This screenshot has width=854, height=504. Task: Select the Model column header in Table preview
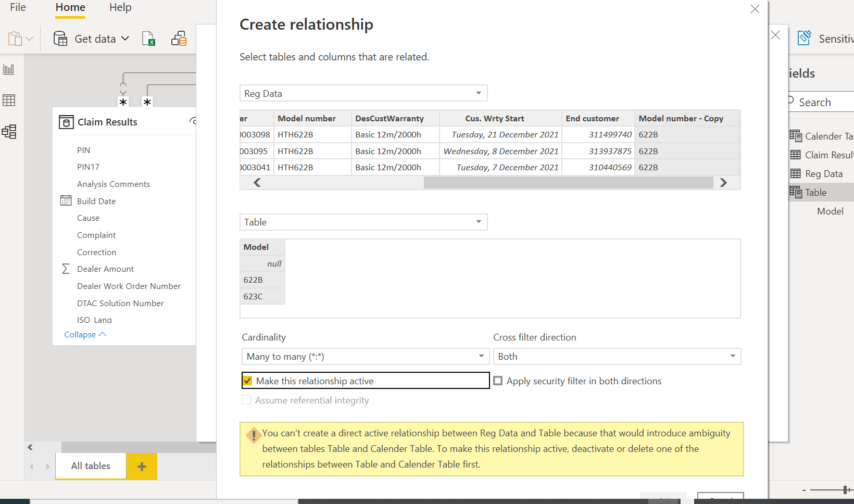(x=262, y=247)
